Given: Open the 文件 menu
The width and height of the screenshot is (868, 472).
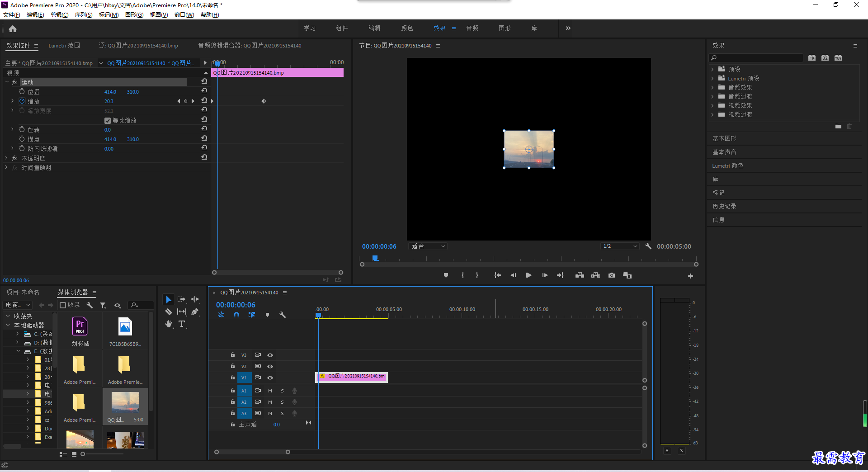Looking at the screenshot, I should tap(12, 15).
